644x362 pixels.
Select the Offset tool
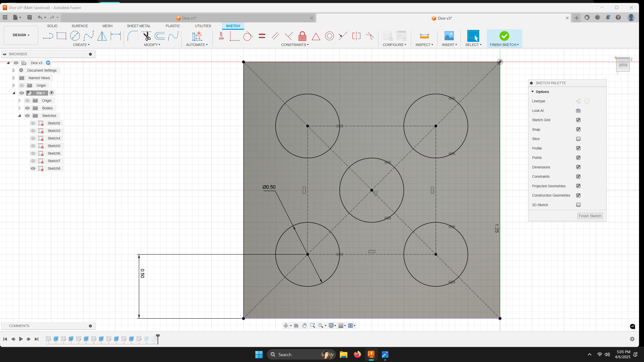160,36
